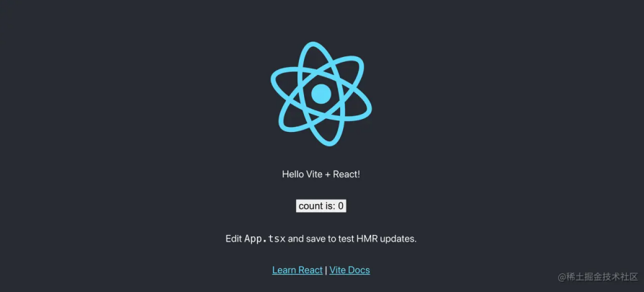Click the spinning React atom logo
The image size is (644, 292).
click(321, 94)
